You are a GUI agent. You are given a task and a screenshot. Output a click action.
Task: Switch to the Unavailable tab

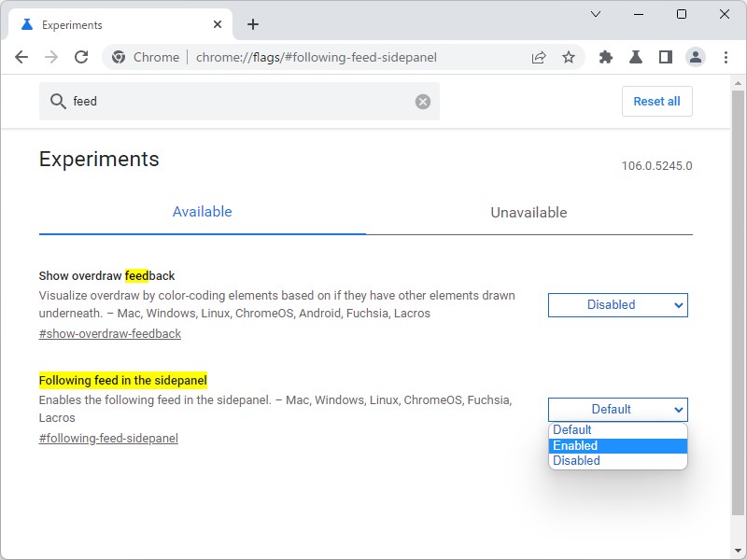tap(529, 212)
